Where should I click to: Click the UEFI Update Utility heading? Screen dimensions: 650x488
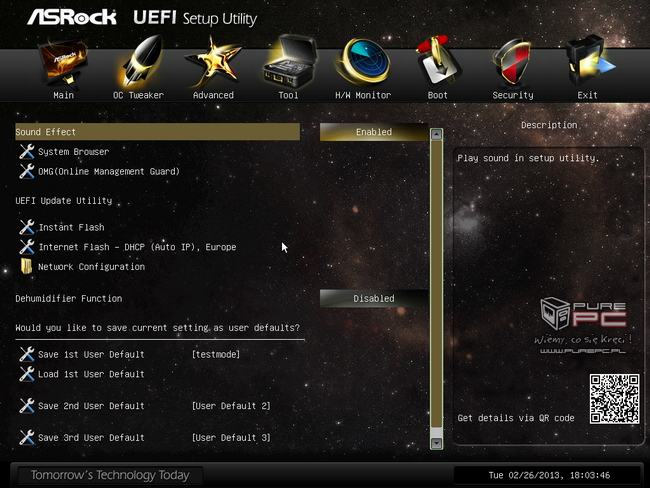[x=64, y=201]
